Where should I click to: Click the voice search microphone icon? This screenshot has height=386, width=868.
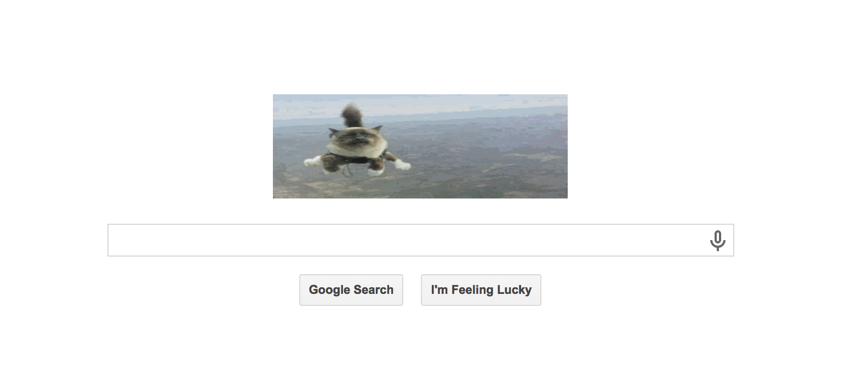(717, 240)
